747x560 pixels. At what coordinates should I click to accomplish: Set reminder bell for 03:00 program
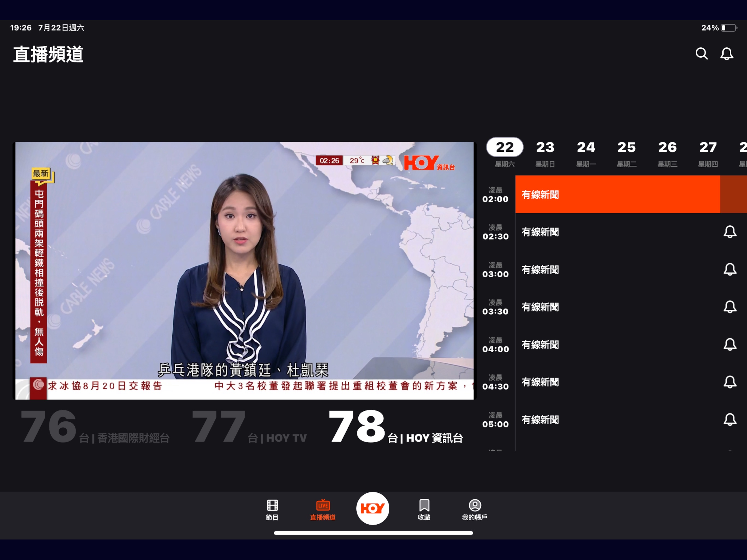click(x=730, y=270)
